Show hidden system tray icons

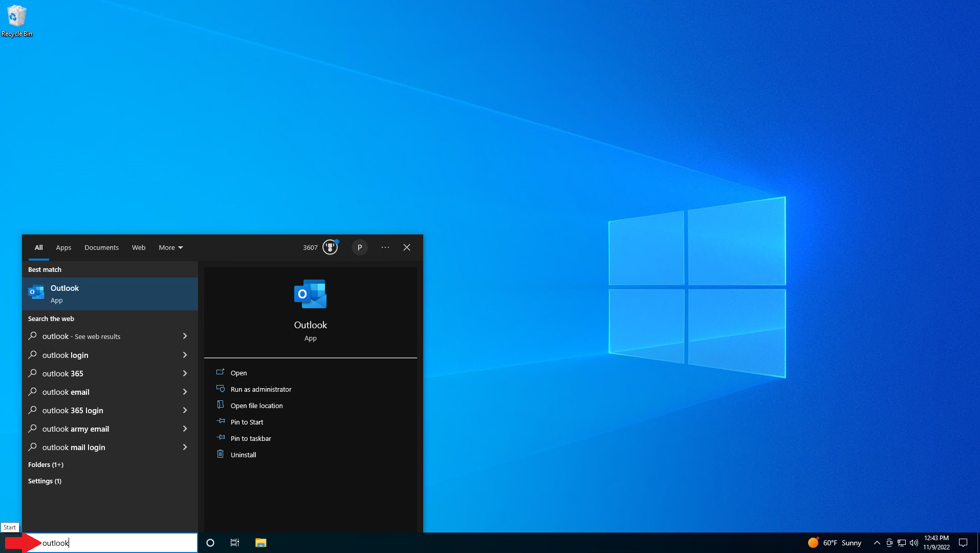point(877,543)
